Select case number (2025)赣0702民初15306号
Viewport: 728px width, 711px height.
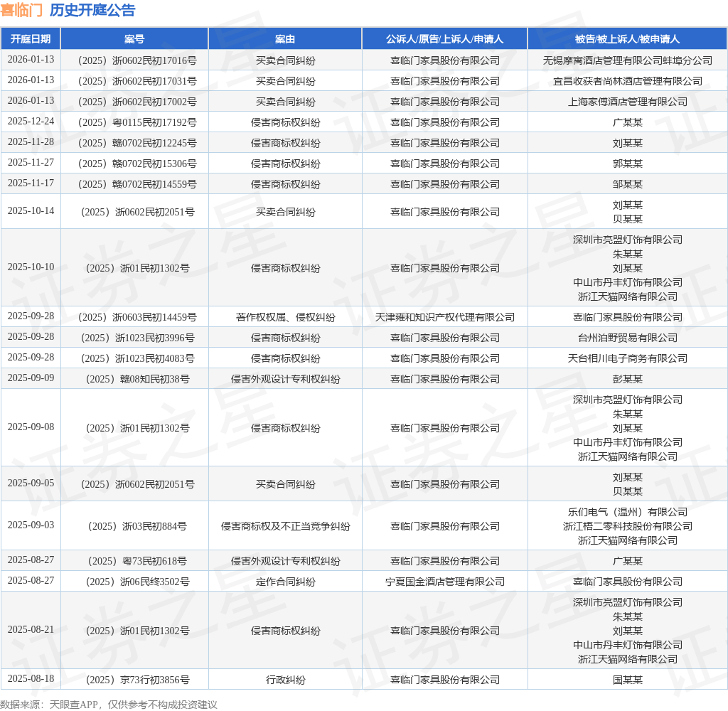[137, 164]
